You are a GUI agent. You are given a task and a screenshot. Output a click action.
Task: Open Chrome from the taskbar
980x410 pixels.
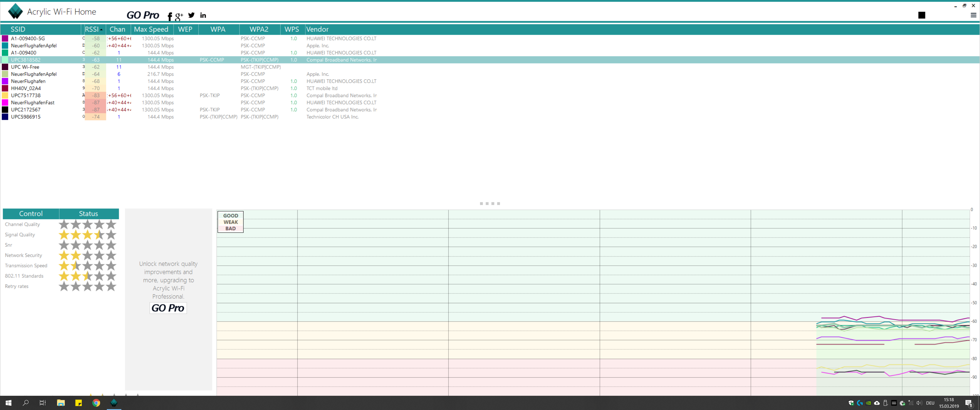click(96, 403)
